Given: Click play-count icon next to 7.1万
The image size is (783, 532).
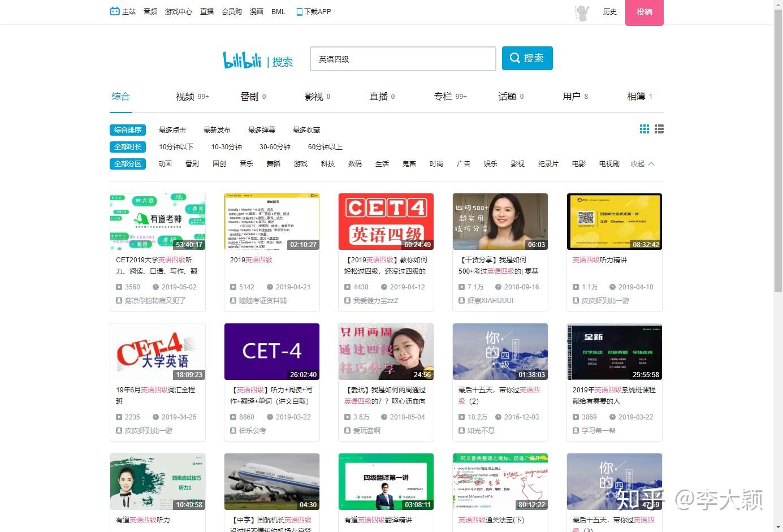Looking at the screenshot, I should coord(462,287).
